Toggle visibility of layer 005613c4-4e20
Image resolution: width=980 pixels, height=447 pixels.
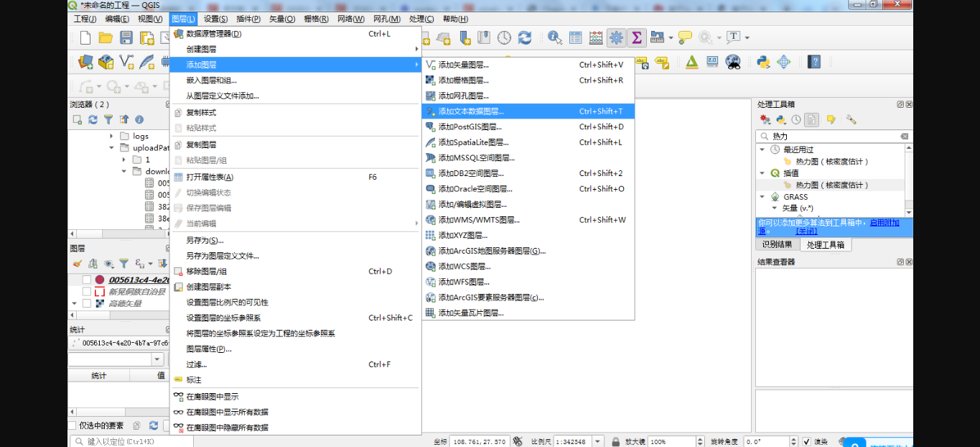tap(87, 280)
